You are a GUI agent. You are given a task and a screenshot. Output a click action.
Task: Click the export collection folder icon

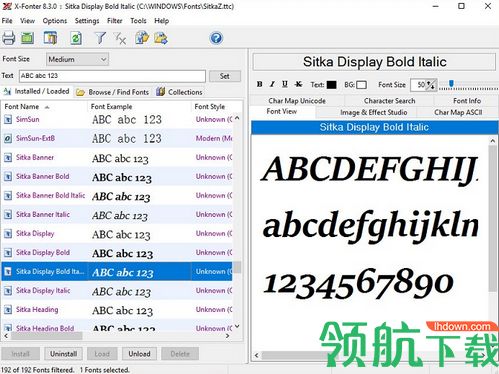coord(161,38)
